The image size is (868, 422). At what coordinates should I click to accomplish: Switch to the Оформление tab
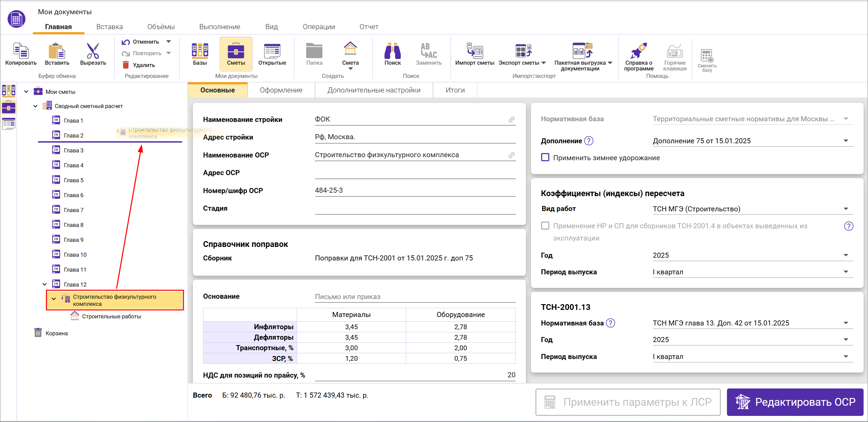click(281, 90)
